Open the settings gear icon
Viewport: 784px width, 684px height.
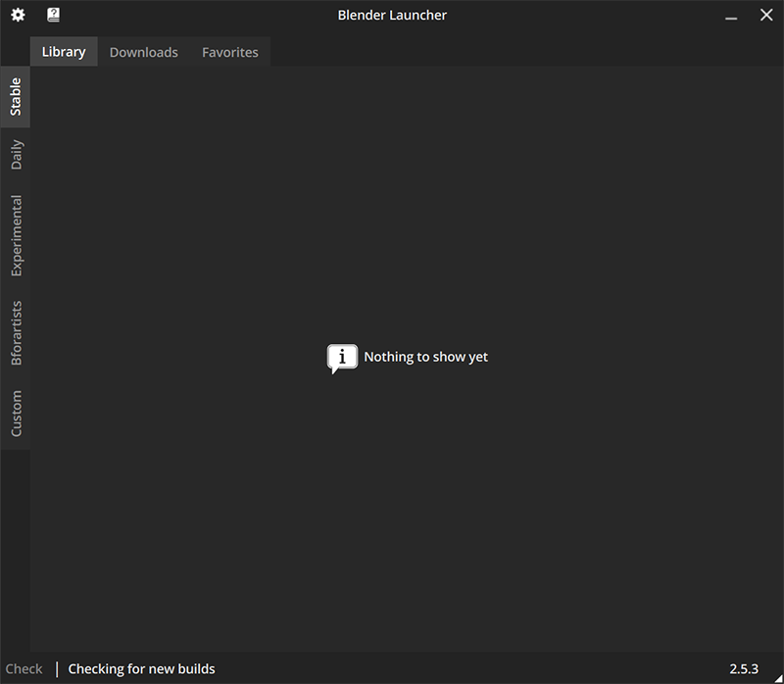point(18,15)
